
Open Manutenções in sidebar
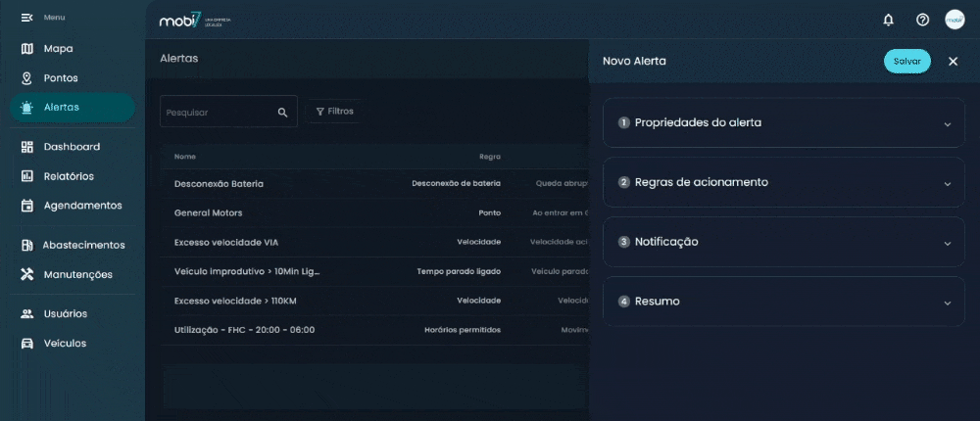point(77,274)
